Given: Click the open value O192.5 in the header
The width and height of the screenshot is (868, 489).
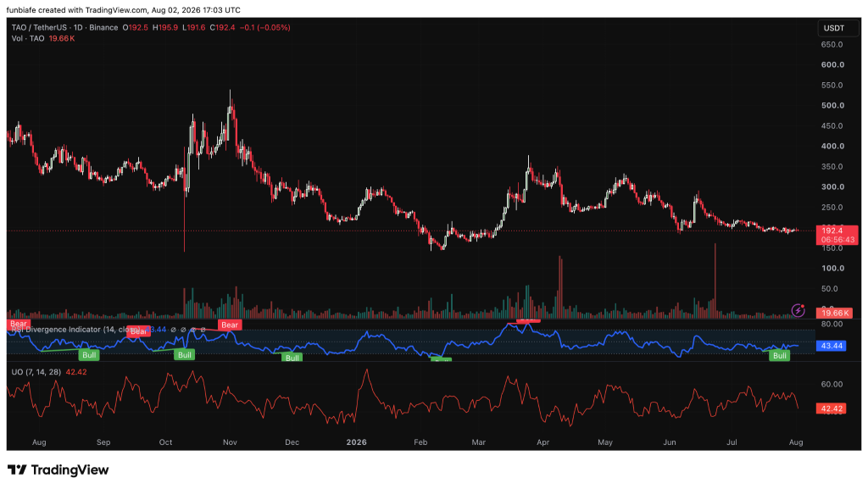Looking at the screenshot, I should point(136,28).
